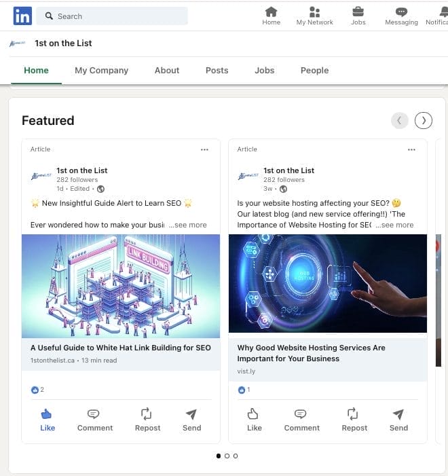Screen dimensions: 448x476
Task: Expand see more on SEO Guide post
Action: [187, 225]
